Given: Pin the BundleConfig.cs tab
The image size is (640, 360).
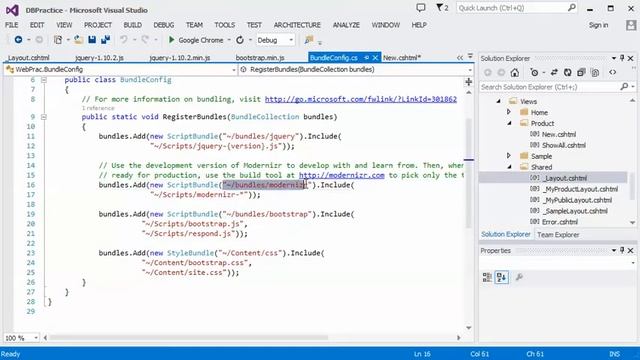Looking at the screenshot, I should coord(367,58).
